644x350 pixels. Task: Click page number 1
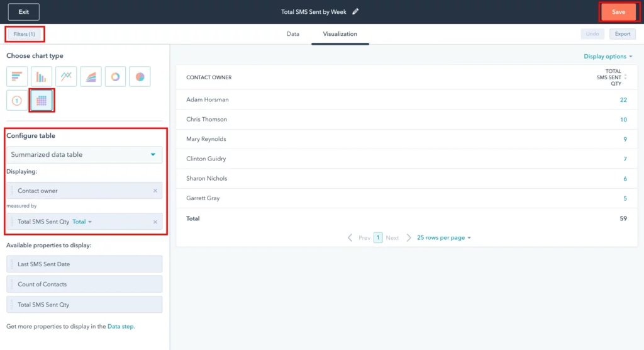378,238
